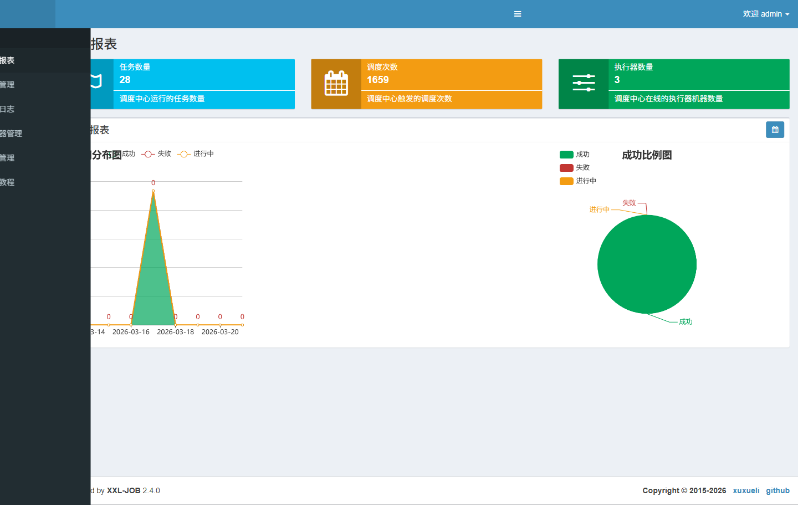Select 报表 in the left sidebar
This screenshot has width=798, height=532.
click(x=8, y=60)
